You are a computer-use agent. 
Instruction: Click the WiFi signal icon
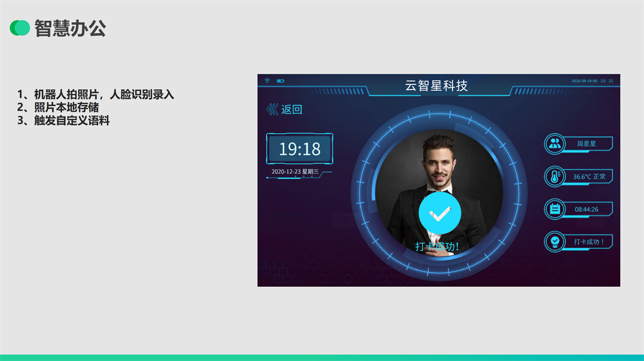[x=267, y=81]
